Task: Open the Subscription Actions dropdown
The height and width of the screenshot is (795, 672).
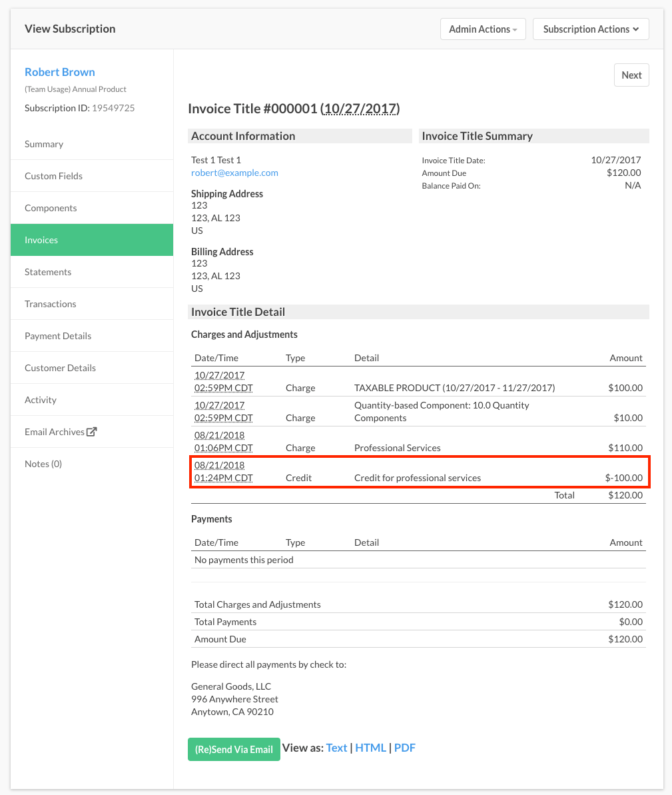Action: pyautogui.click(x=591, y=29)
